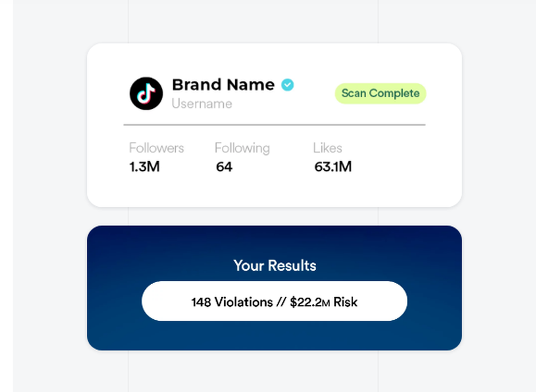Click the $22.2M Risk amount

[323, 302]
